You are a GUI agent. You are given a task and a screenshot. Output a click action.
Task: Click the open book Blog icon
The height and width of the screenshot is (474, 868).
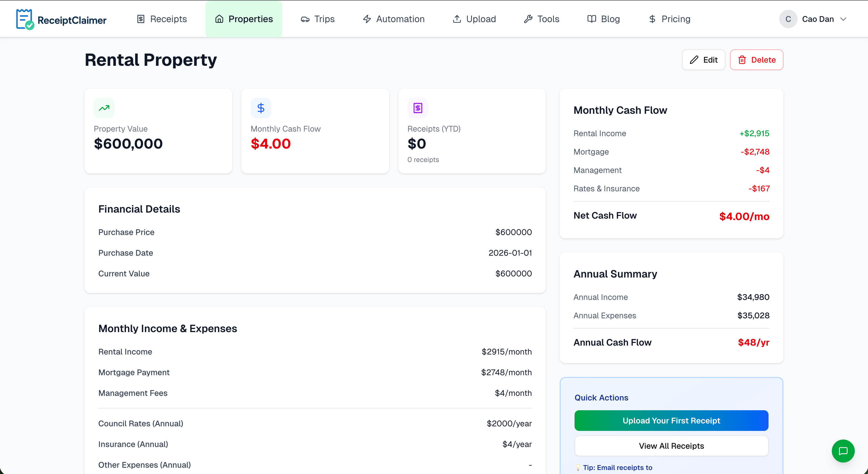(592, 19)
